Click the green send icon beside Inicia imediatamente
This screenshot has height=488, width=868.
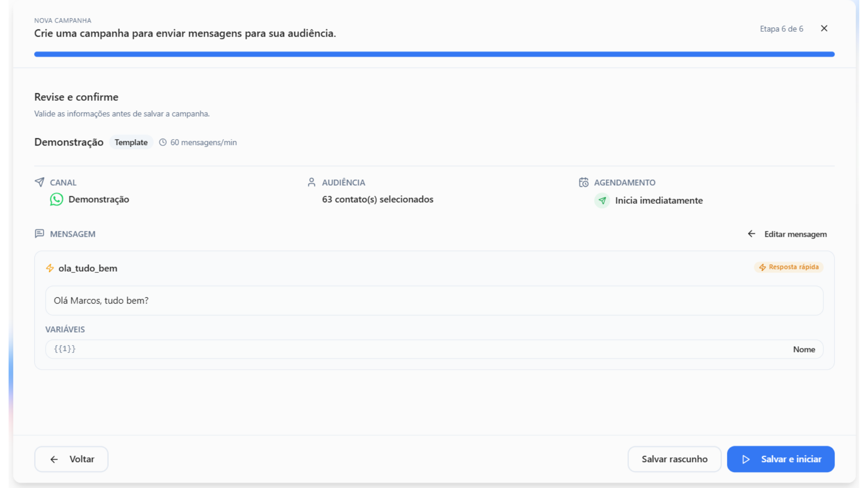602,201
